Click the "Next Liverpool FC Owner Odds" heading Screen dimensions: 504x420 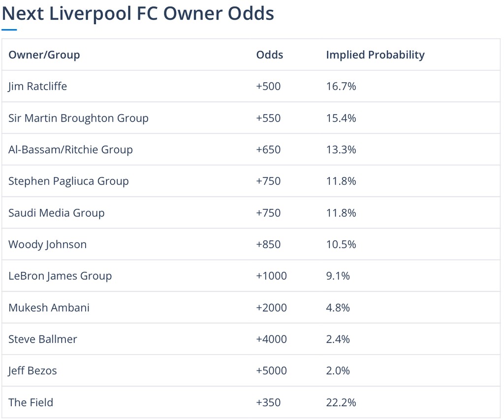pos(138,13)
